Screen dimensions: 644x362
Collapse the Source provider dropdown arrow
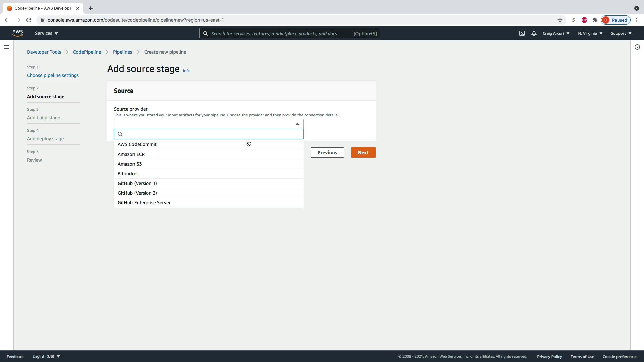(297, 124)
